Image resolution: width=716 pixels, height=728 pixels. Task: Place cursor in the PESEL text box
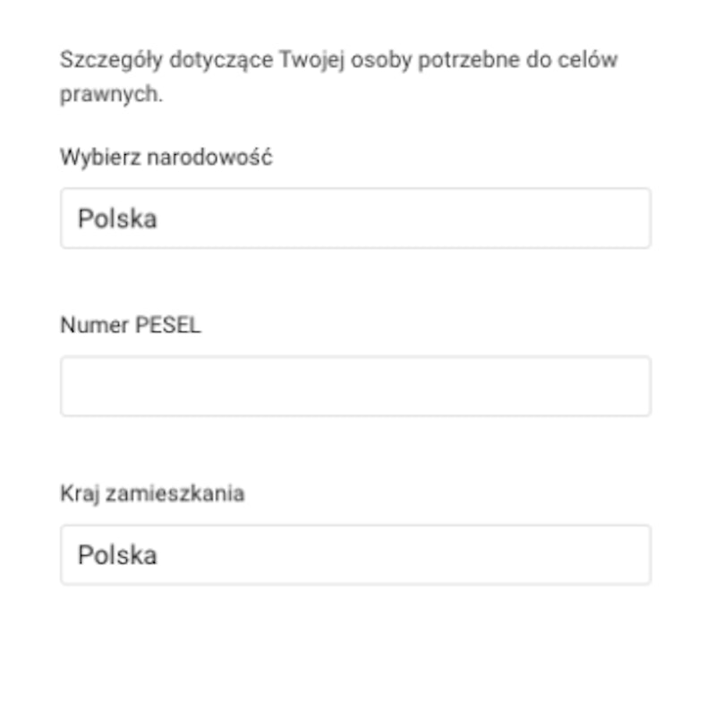[x=355, y=387]
